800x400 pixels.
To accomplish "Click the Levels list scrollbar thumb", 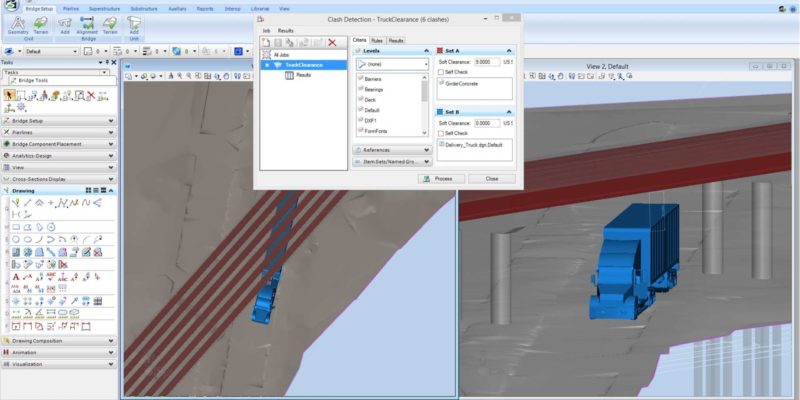I will (x=424, y=91).
